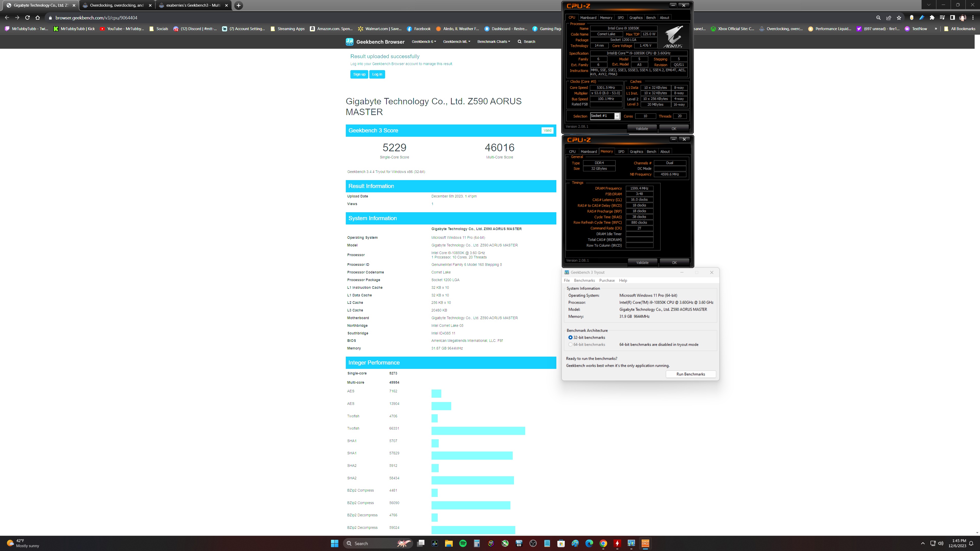
Task: Toggle the Chrome side panel icon
Action: [952, 18]
